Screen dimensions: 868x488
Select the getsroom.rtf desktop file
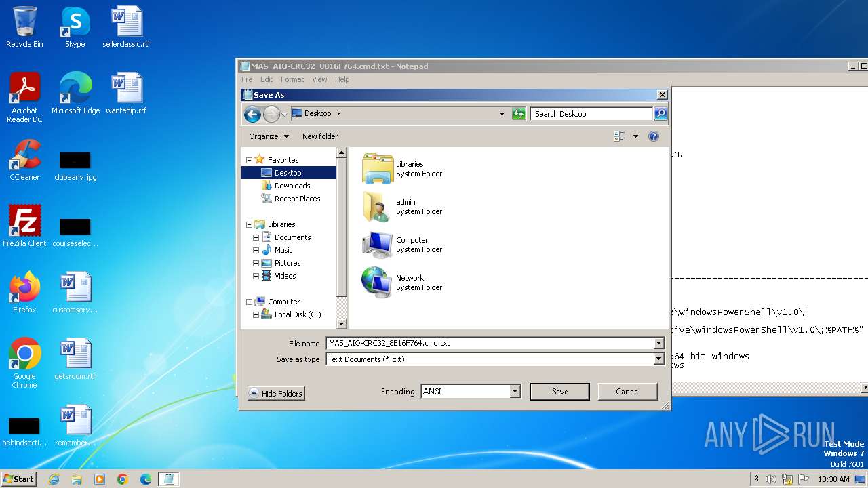click(x=75, y=359)
